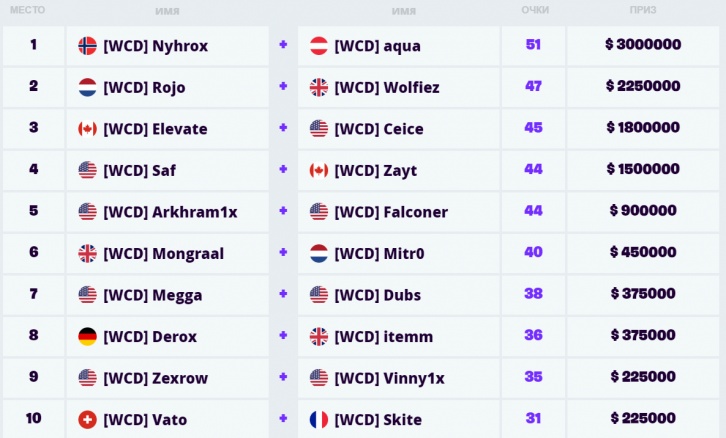
Task: Click Canada flag next to Elevate
Action: [88, 129]
